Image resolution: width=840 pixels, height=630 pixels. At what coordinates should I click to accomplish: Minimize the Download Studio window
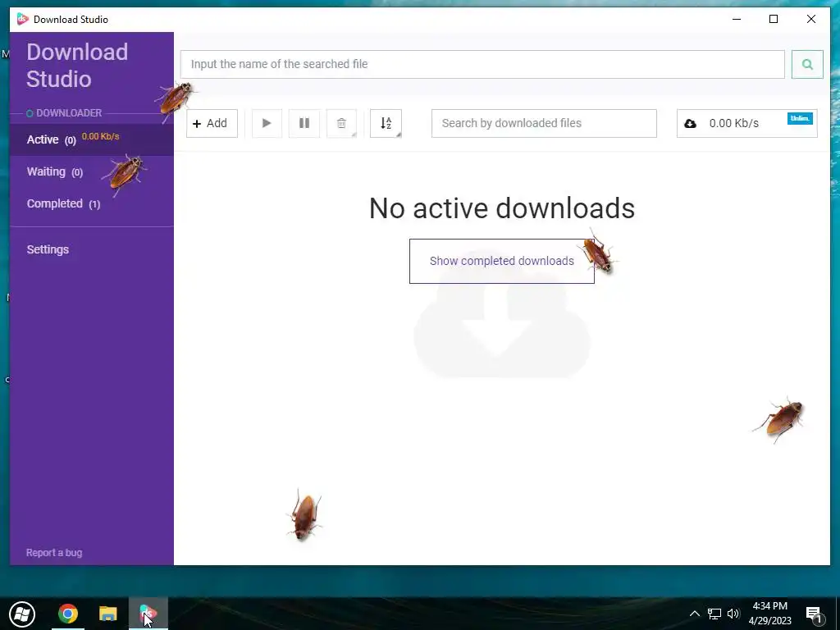coord(737,20)
